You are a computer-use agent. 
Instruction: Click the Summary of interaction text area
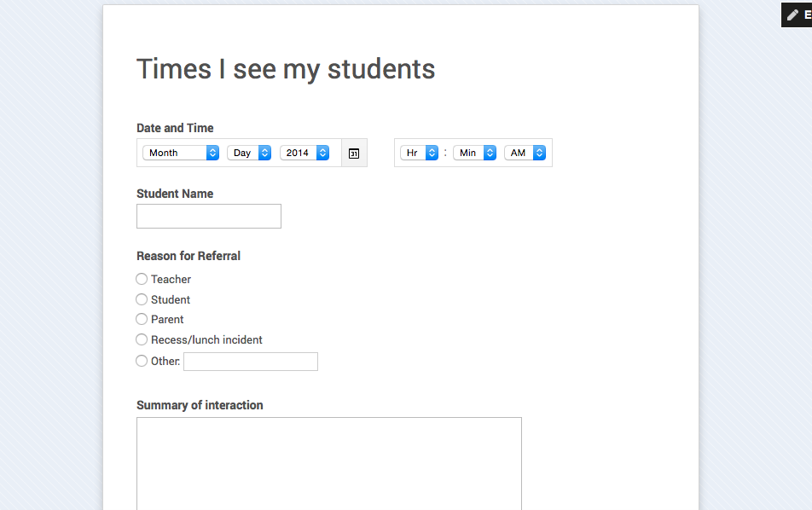(x=329, y=462)
